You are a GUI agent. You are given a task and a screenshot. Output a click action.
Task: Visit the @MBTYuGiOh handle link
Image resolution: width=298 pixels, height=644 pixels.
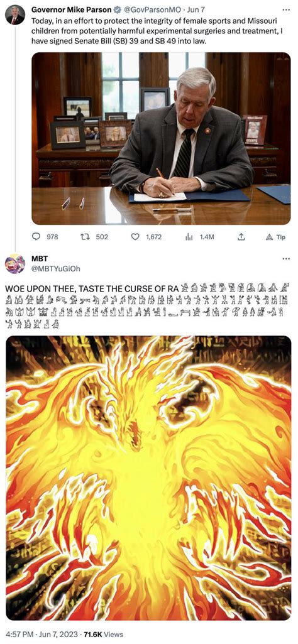click(56, 269)
